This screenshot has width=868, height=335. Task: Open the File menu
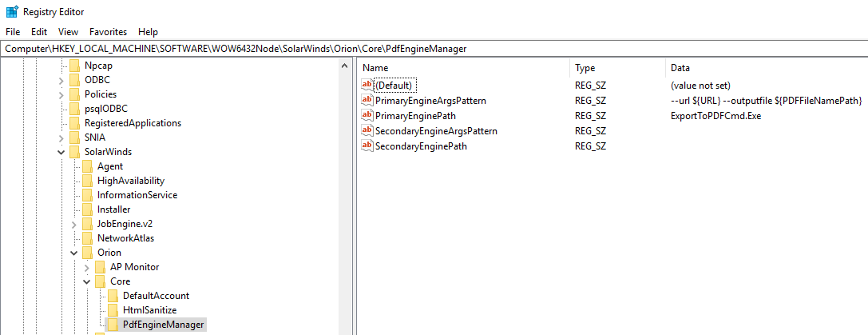point(13,32)
